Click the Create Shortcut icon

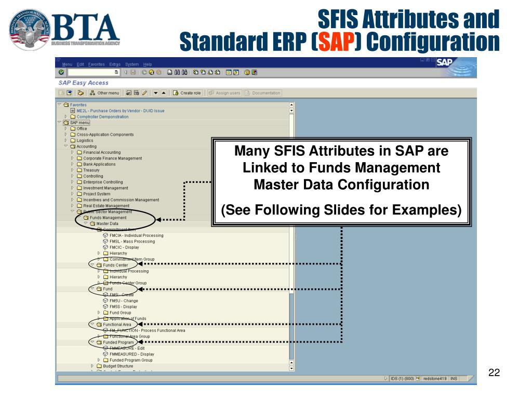point(236,72)
